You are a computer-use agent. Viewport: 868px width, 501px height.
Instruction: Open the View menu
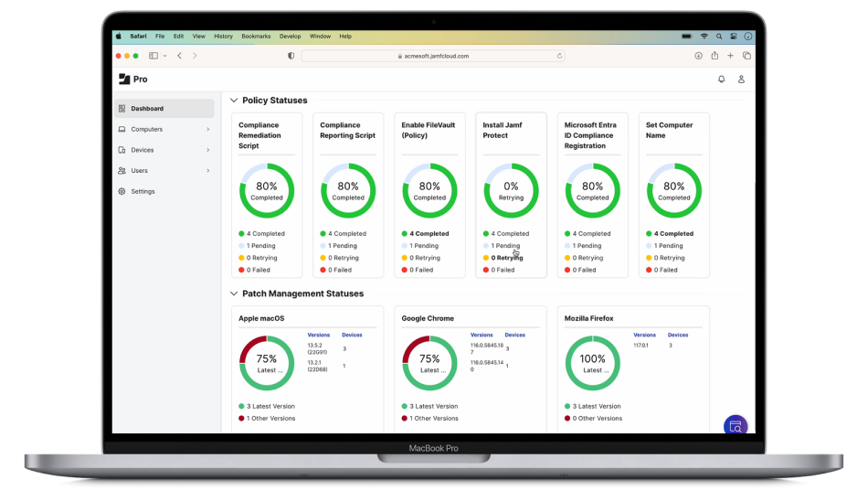[x=199, y=36]
